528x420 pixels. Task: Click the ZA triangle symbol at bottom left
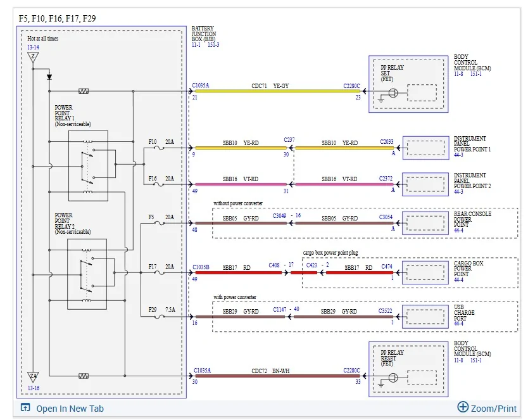click(x=33, y=376)
